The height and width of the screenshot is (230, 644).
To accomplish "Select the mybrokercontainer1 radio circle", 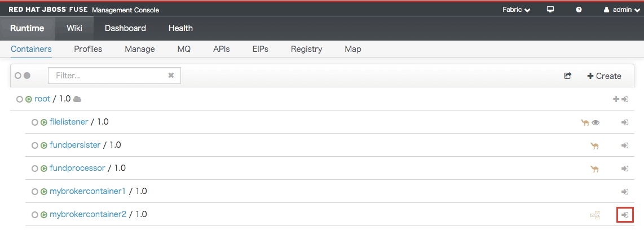I will point(35,192).
